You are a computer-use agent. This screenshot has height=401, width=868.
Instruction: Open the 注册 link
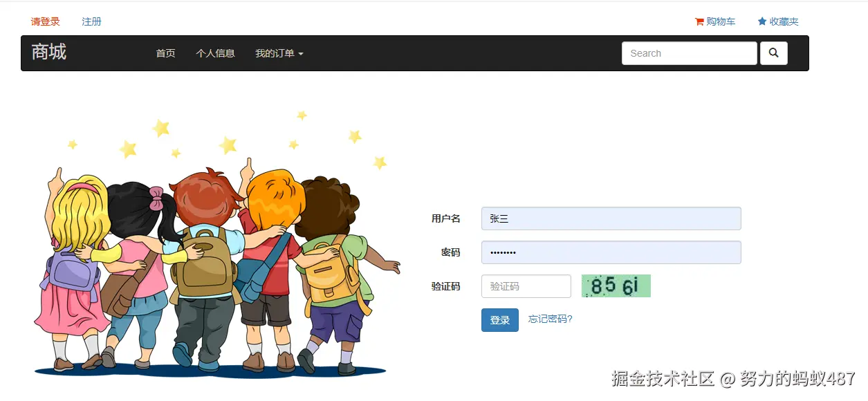pos(91,21)
